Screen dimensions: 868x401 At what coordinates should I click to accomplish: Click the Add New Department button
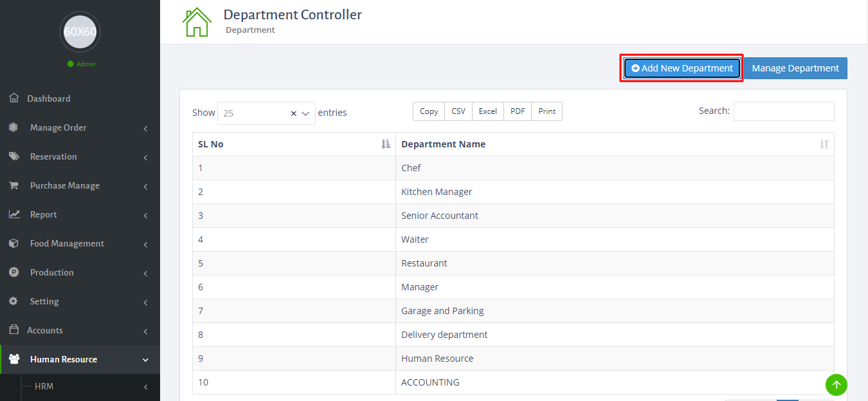(682, 68)
